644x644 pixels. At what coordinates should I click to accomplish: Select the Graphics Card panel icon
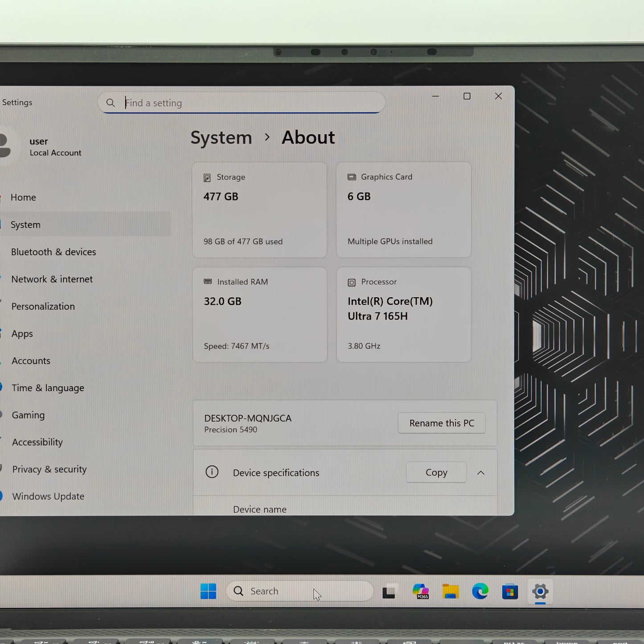point(352,176)
